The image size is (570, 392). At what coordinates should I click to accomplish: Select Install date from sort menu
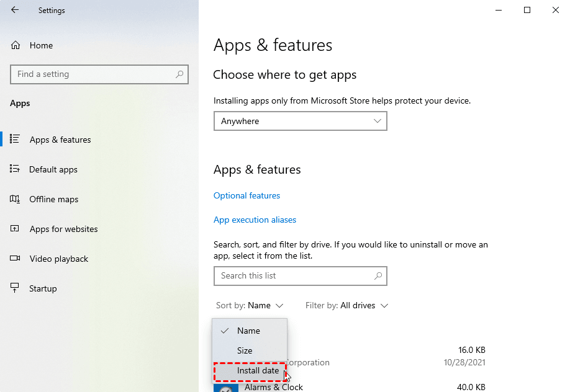pos(258,371)
